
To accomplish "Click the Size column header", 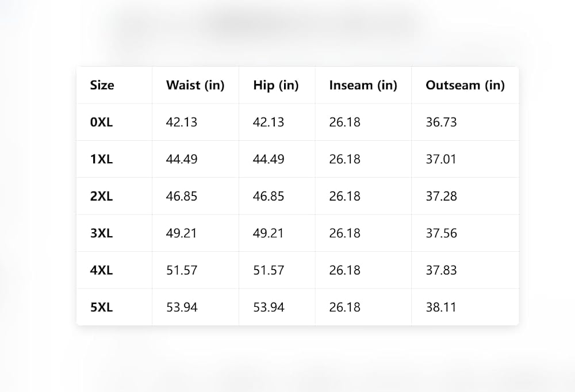I will tap(102, 85).
